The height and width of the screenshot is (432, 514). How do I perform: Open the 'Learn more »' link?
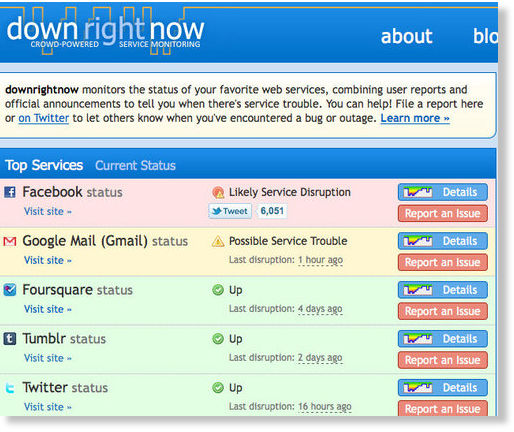click(415, 118)
